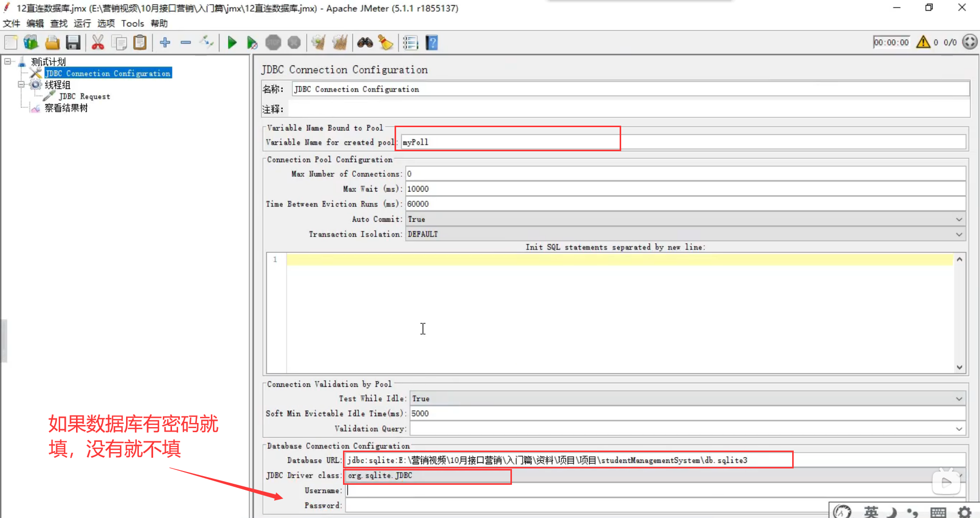Click the Database URL field
The width and height of the screenshot is (980, 518).
655,460
